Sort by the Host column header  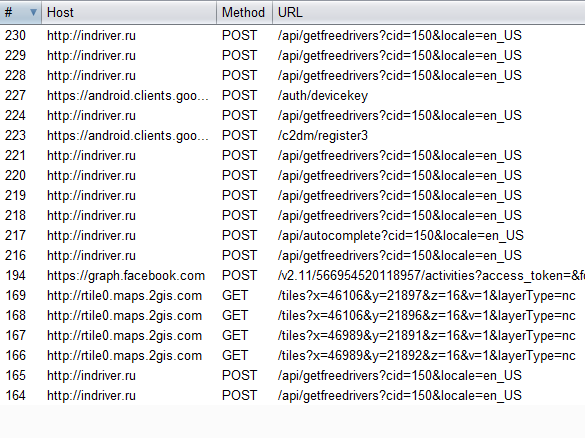[x=129, y=13]
